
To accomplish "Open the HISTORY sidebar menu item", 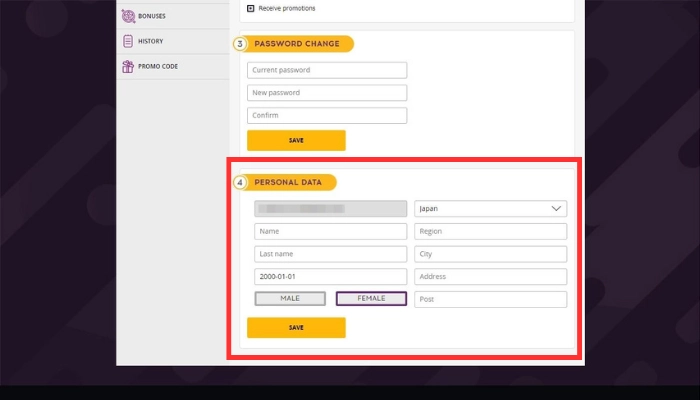I will 173,41.
